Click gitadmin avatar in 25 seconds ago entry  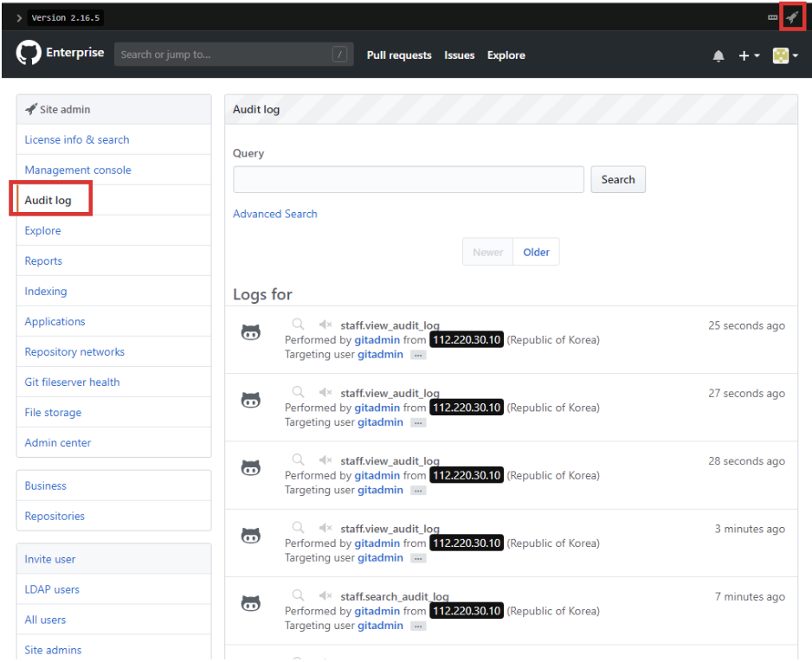pyautogui.click(x=251, y=332)
